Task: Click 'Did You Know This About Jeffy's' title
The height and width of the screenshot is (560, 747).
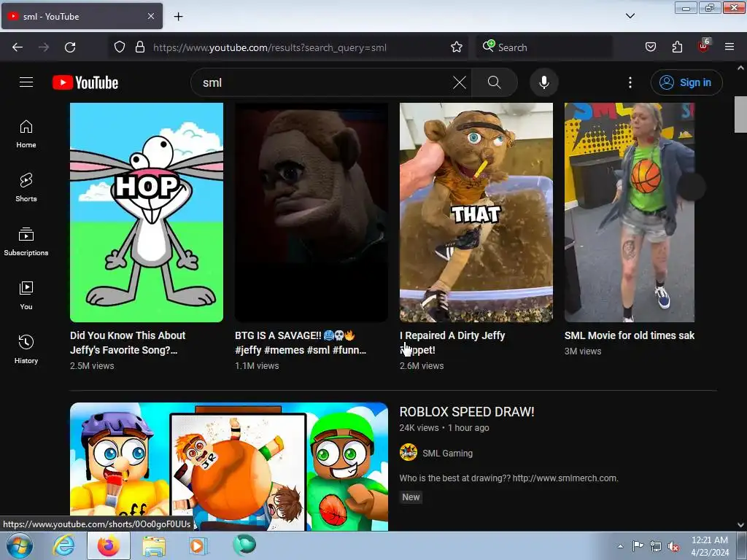Action: pyautogui.click(x=128, y=343)
